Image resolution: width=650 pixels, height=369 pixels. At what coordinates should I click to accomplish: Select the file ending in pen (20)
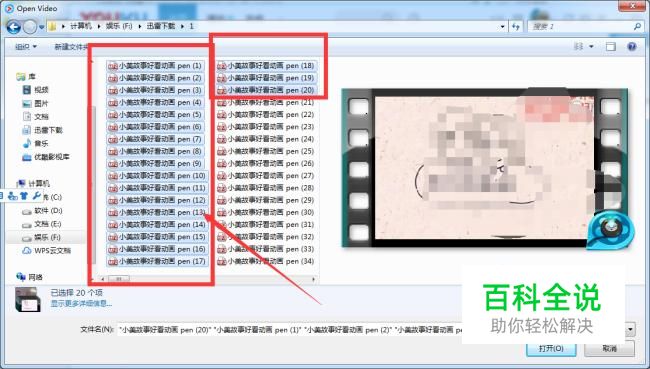266,90
